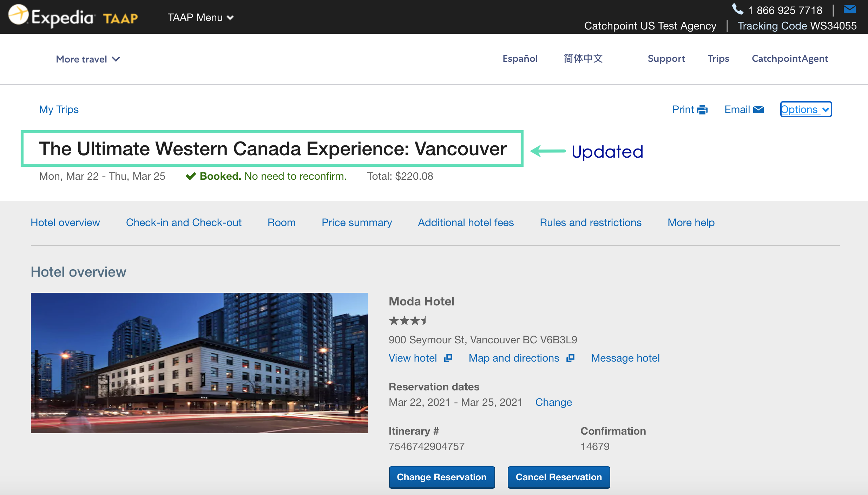The width and height of the screenshot is (868, 495).
Task: Click the Mar 22, 2021 - Mar 25, 2021 text
Action: tap(455, 402)
